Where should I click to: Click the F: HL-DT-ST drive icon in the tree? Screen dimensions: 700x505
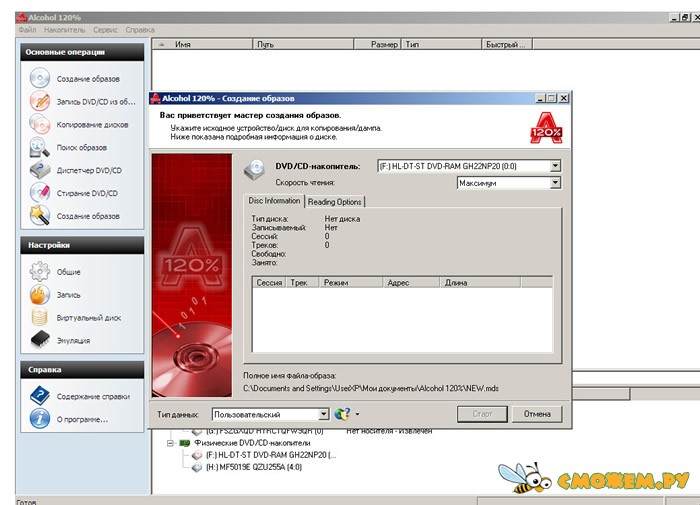tap(196, 455)
